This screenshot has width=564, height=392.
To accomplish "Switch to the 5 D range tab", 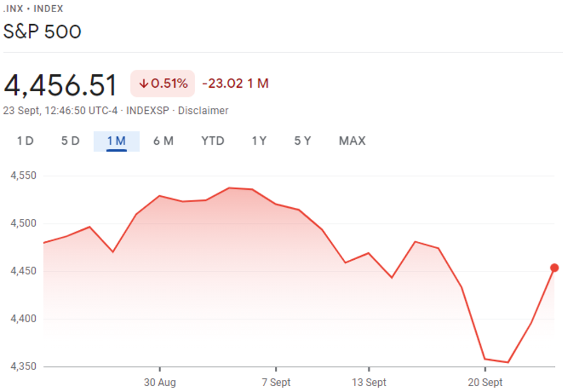I will tap(70, 141).
